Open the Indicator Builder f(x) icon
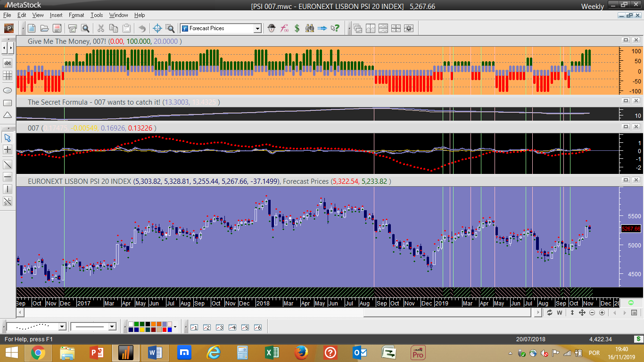The width and height of the screenshot is (644, 362). [x=284, y=28]
